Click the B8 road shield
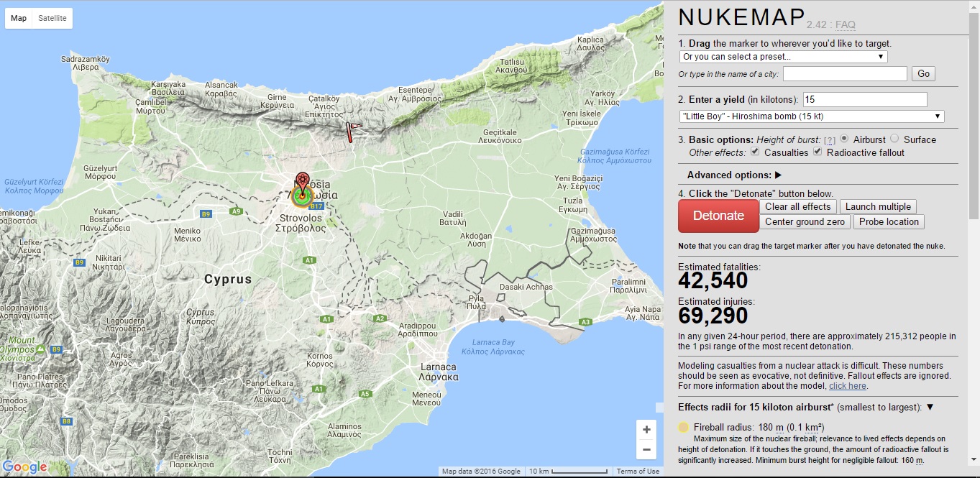The image size is (980, 478). [x=66, y=420]
